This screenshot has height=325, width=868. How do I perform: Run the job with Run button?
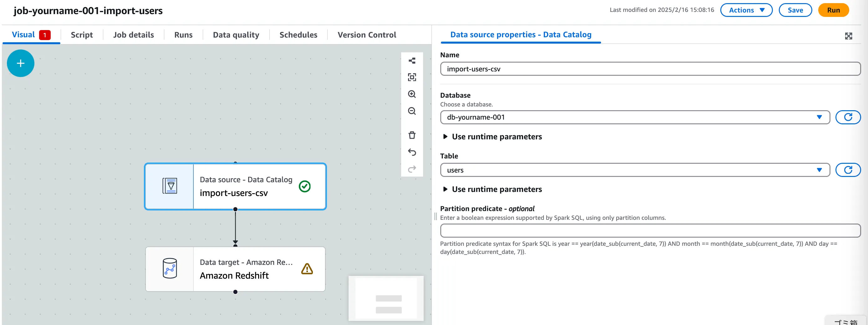(x=833, y=10)
